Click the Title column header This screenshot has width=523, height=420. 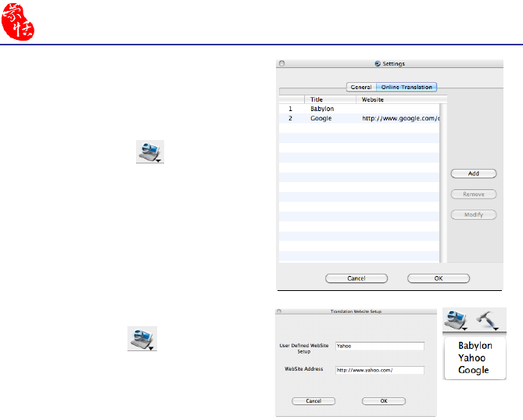tap(330, 99)
